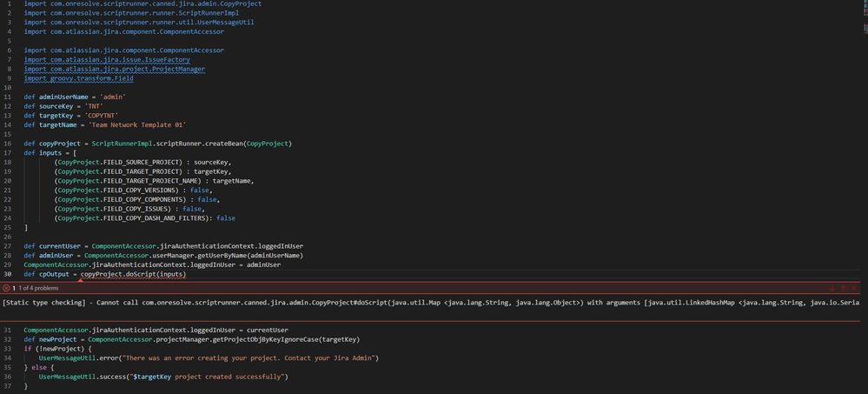
Task: Click the UserMessageUtil import on line 3
Action: [x=139, y=22]
